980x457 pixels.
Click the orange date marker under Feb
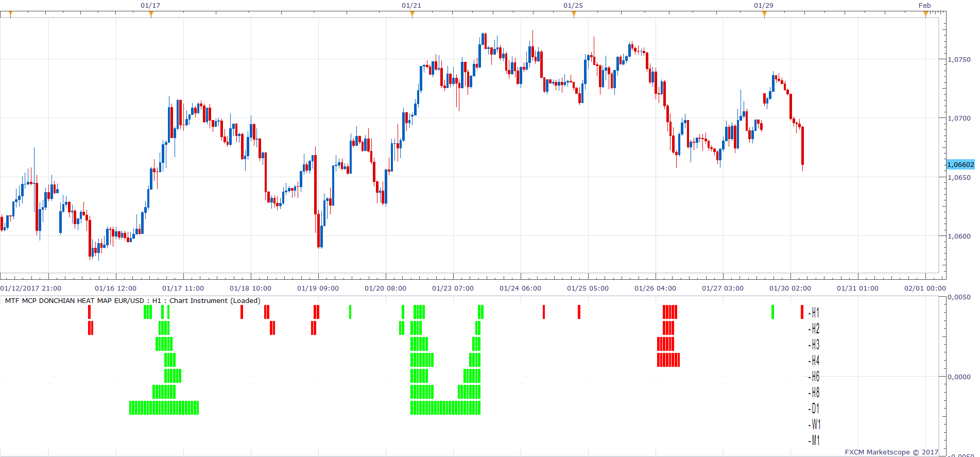tap(925, 14)
